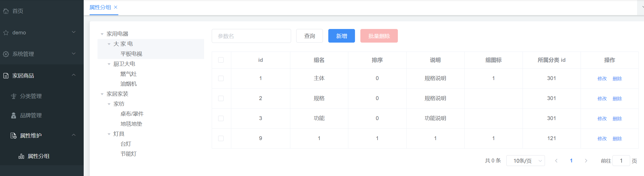Close the 属性分组 tab
644x176 pixels.
point(116,7)
